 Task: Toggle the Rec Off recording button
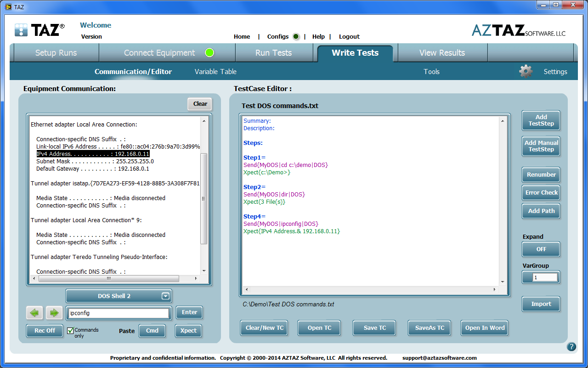[x=45, y=331]
